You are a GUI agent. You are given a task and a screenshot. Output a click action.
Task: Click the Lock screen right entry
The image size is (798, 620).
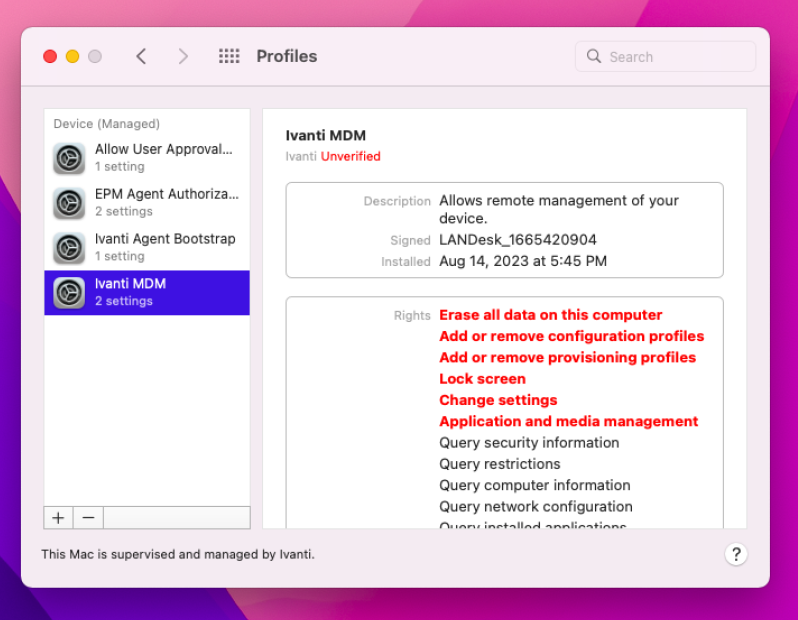[x=482, y=379]
